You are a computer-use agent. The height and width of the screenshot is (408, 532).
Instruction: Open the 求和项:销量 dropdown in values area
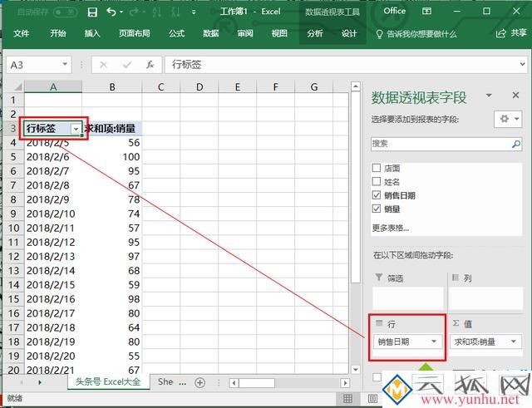[514, 342]
